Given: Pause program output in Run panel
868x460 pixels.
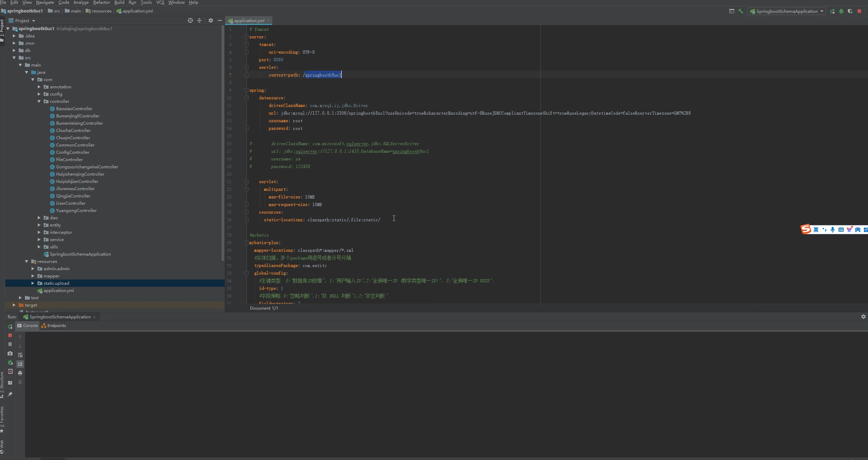Looking at the screenshot, I should pyautogui.click(x=10, y=344).
